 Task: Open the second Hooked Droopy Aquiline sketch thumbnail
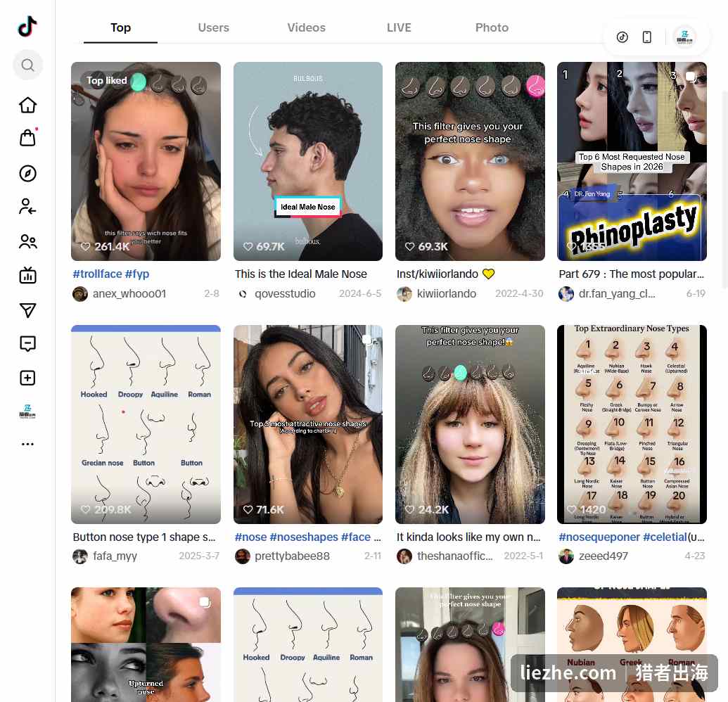308,645
